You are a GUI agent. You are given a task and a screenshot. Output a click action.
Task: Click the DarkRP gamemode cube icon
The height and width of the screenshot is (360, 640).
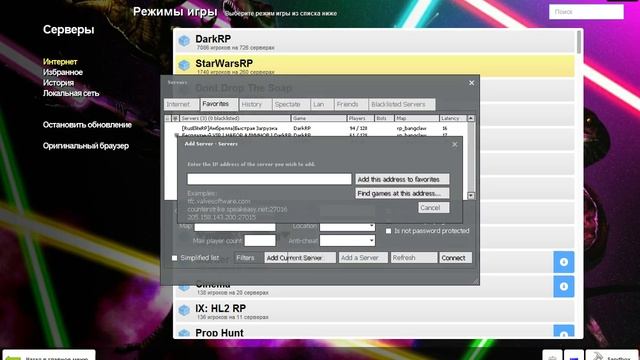coord(184,41)
